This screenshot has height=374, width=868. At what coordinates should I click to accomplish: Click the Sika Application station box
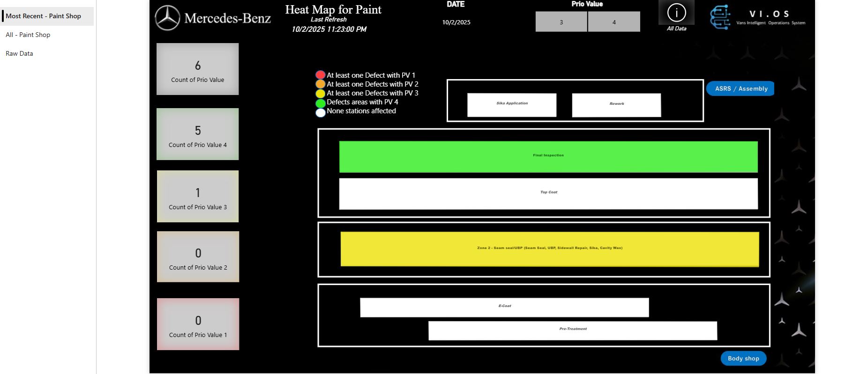point(511,104)
